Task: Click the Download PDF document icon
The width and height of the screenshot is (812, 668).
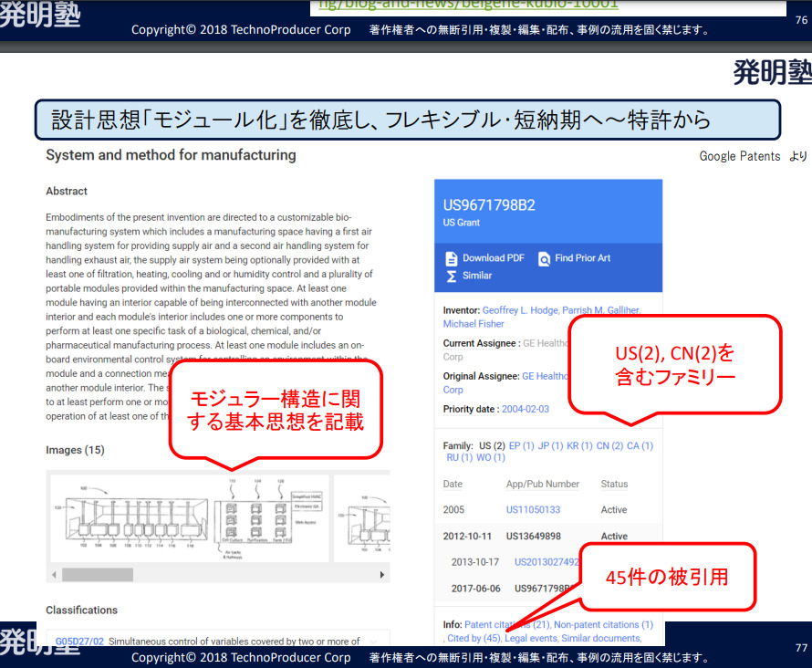Action: point(451,258)
